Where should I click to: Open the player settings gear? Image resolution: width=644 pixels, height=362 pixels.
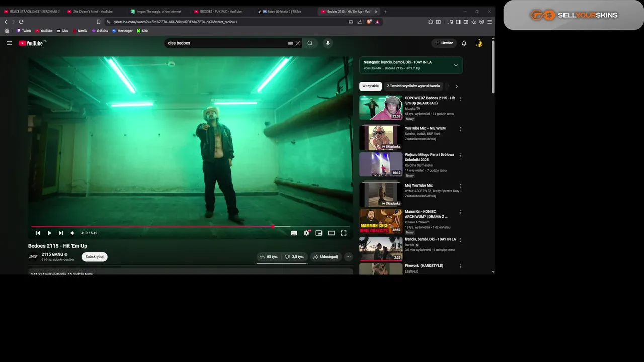tap(306, 233)
